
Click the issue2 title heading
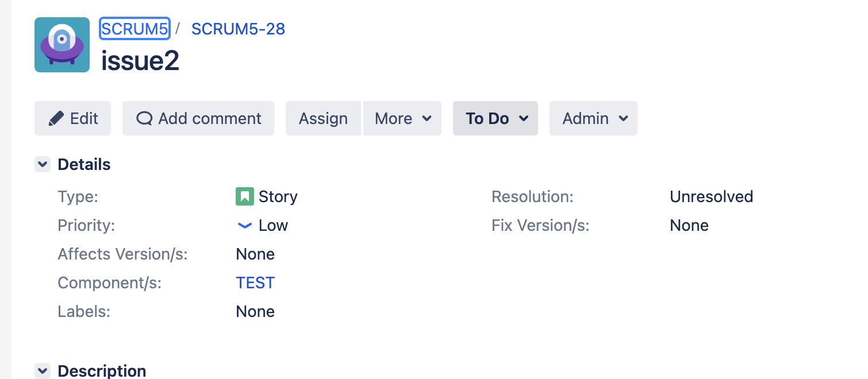pyautogui.click(x=139, y=60)
